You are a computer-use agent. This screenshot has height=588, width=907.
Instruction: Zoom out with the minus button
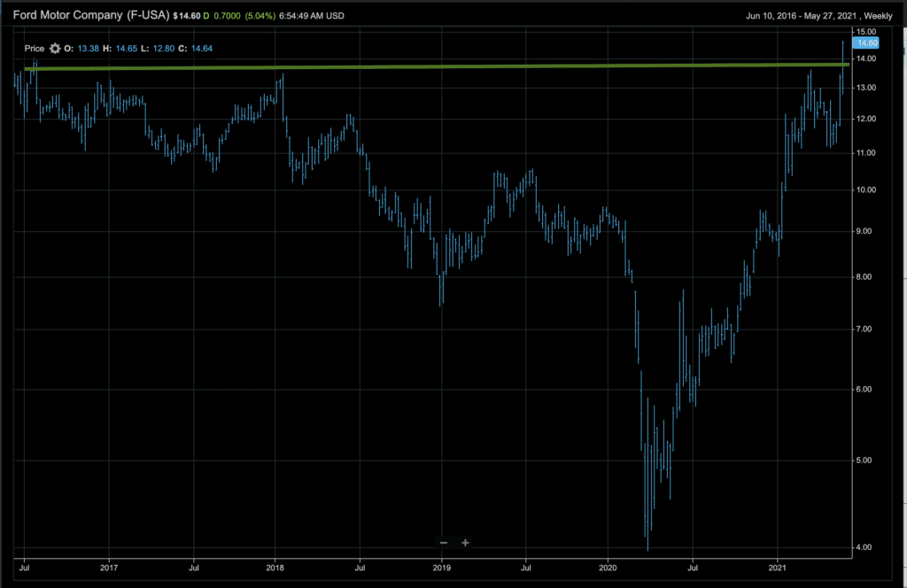coord(444,543)
